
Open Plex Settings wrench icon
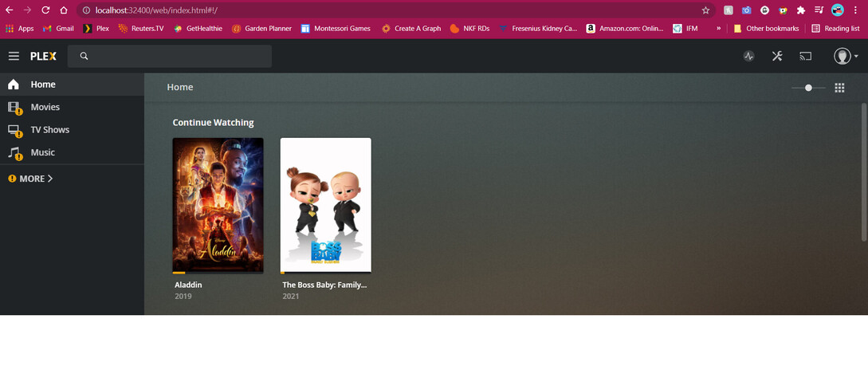pos(777,56)
